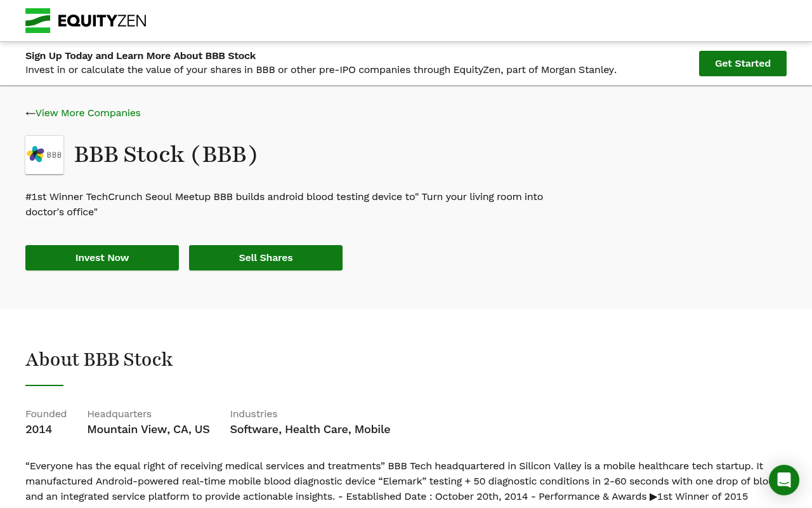Click the BBB company logo thumbnail

tap(44, 155)
